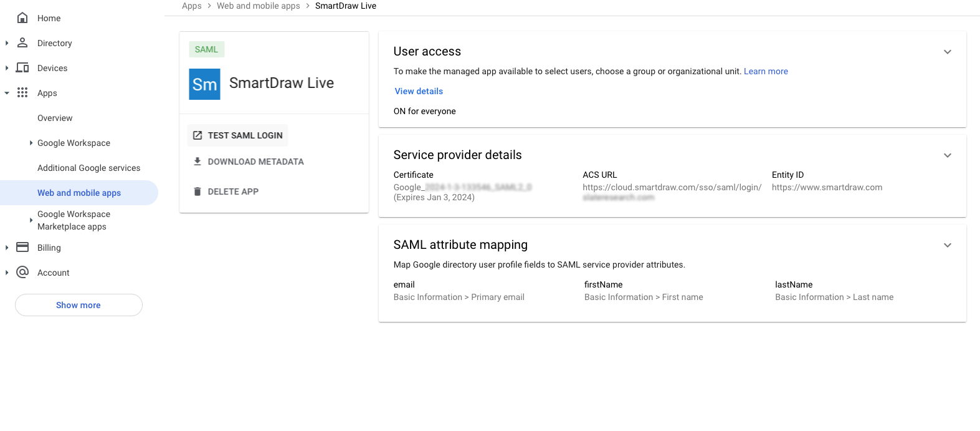
Task: Click the Apps grid icon
Action: tap(22, 93)
